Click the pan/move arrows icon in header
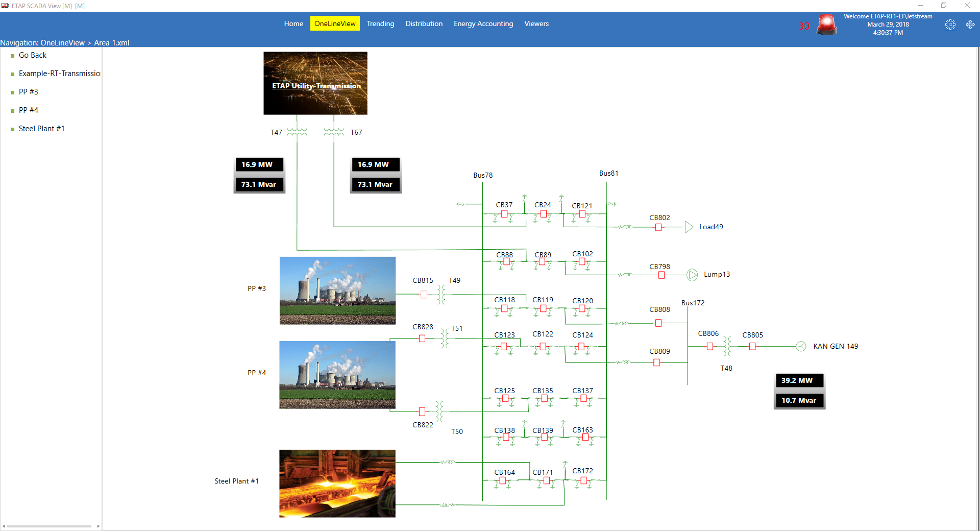The height and width of the screenshot is (531, 980). coord(970,25)
